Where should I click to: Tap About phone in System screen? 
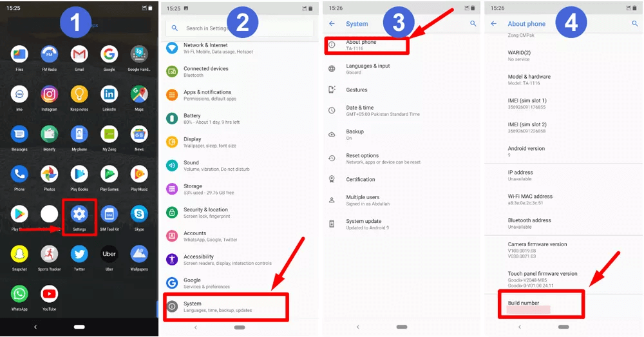[367, 45]
